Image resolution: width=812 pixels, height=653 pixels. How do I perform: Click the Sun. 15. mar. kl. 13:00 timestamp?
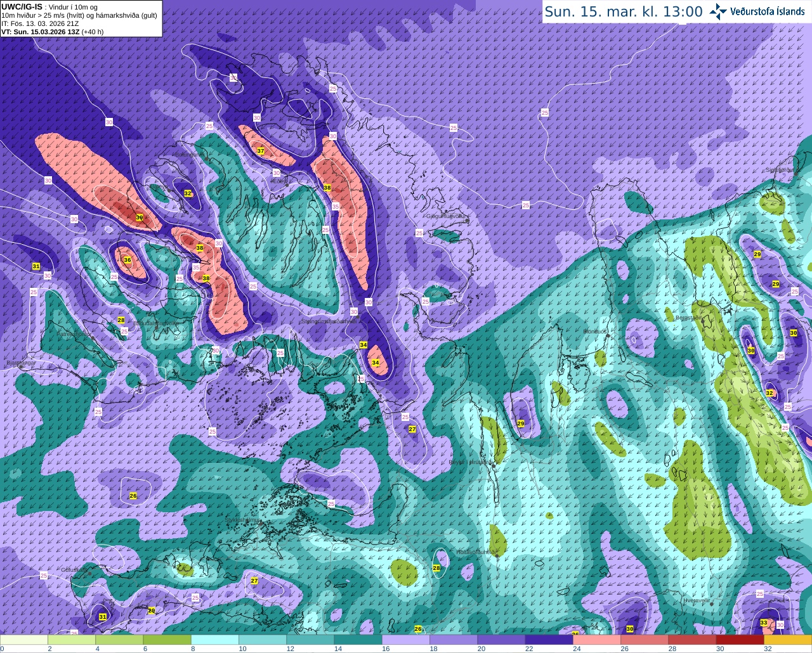point(624,11)
